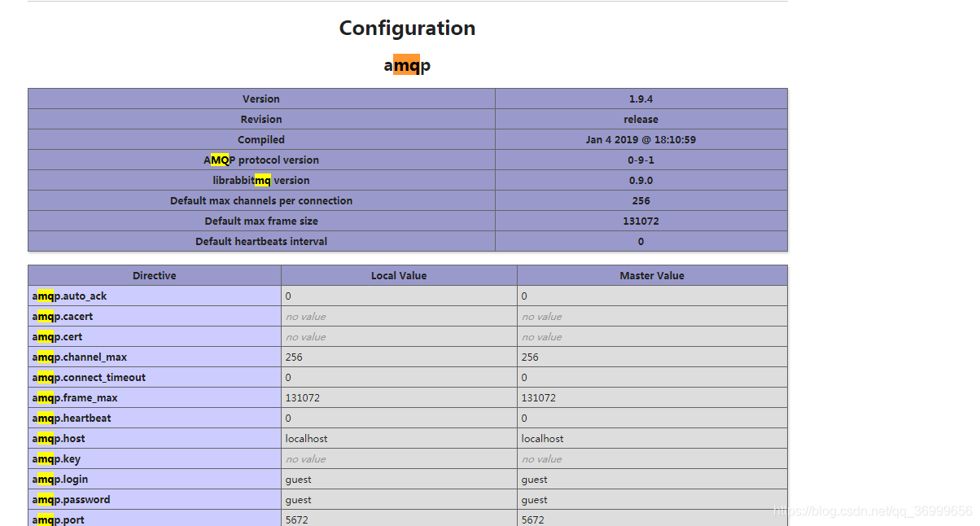Screen dimensions: 980x526
Task: Select the Configuration page heading
Action: [407, 28]
